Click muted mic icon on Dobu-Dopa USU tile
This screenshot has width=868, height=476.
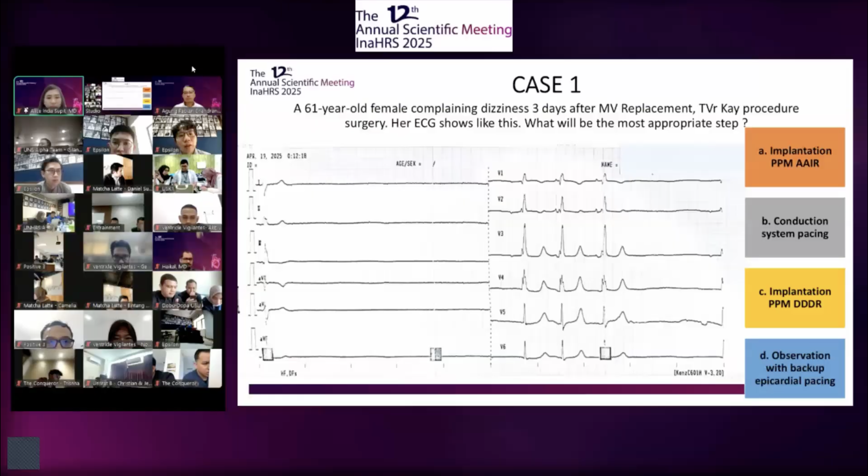click(157, 305)
